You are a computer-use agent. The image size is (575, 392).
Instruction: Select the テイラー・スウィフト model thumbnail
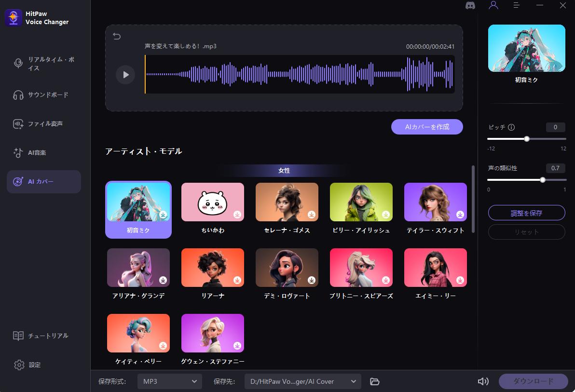point(435,202)
